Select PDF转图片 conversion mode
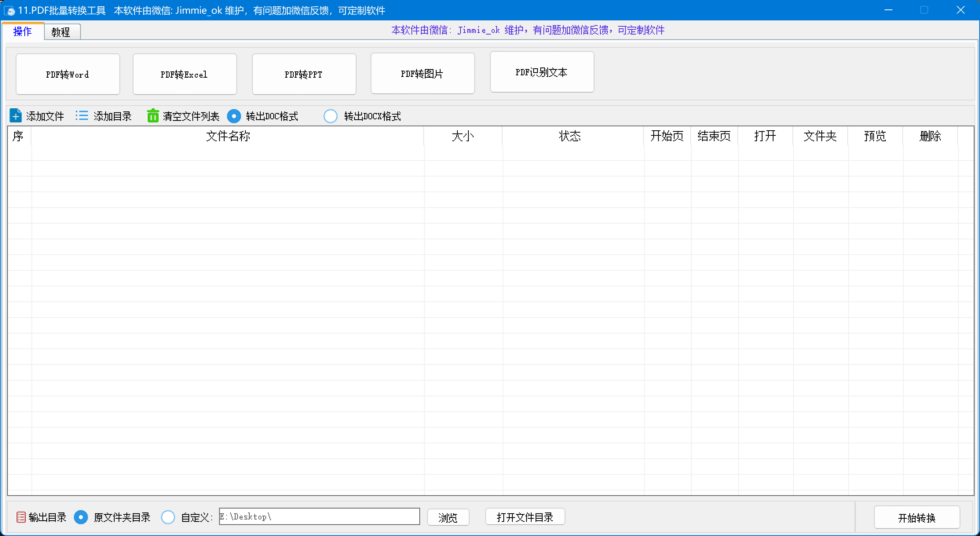Image resolution: width=980 pixels, height=536 pixels. (x=422, y=73)
